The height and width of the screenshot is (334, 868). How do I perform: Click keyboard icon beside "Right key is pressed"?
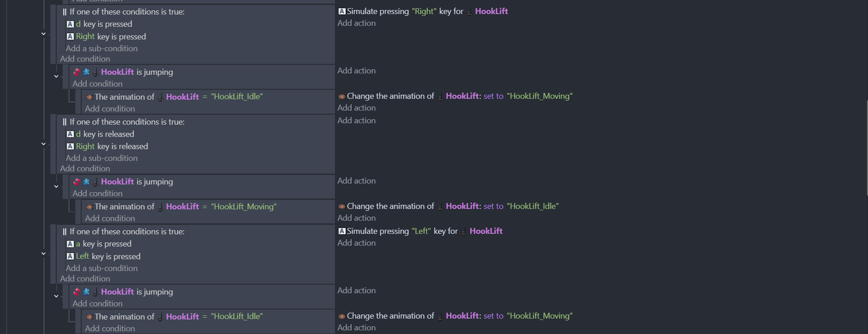tap(70, 37)
